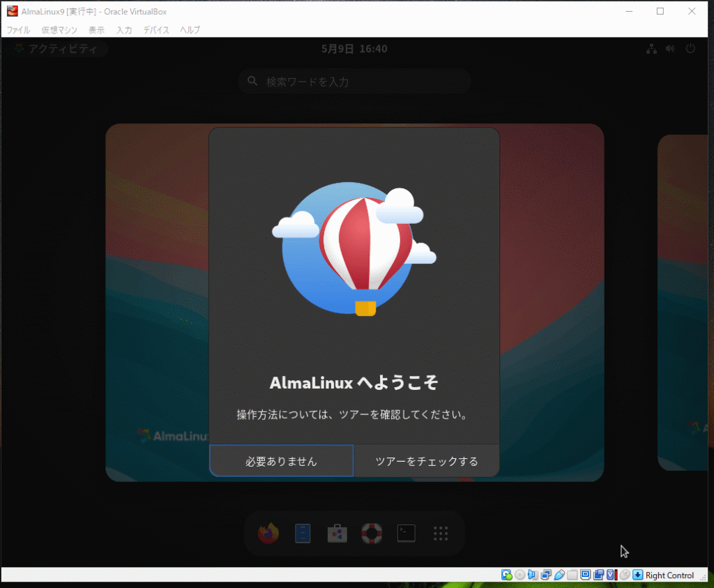Open the network status icon in GNOME panel
The height and width of the screenshot is (588, 714).
click(x=651, y=49)
